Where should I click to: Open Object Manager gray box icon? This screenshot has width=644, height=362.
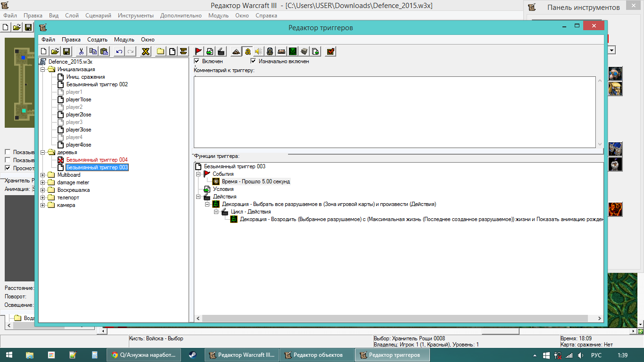[x=304, y=51]
